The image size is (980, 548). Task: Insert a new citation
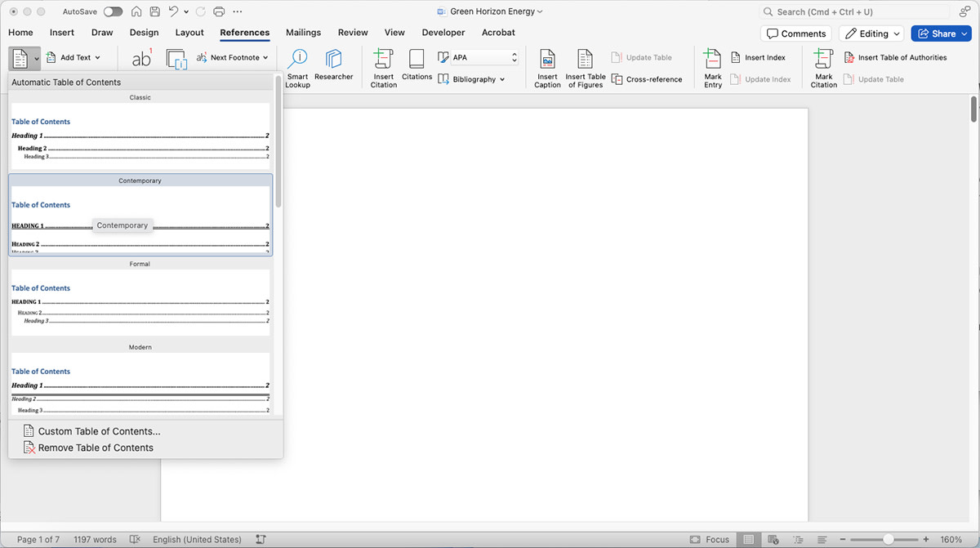(383, 65)
